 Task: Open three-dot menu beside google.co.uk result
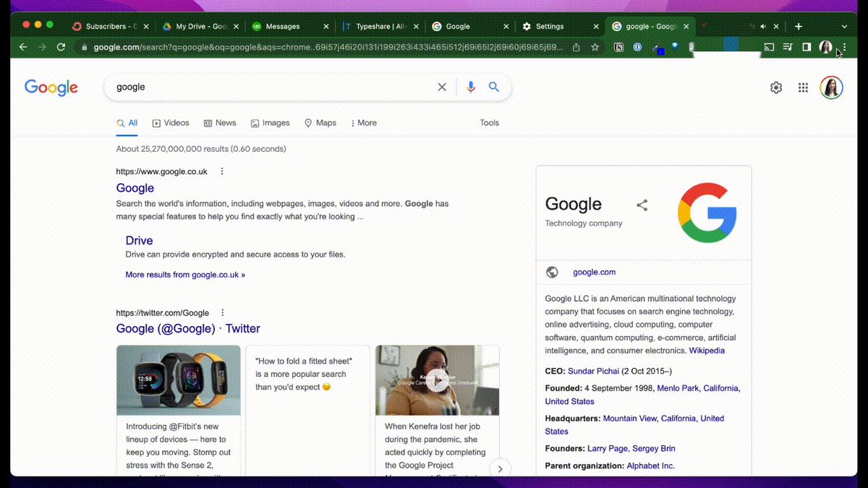pos(222,171)
